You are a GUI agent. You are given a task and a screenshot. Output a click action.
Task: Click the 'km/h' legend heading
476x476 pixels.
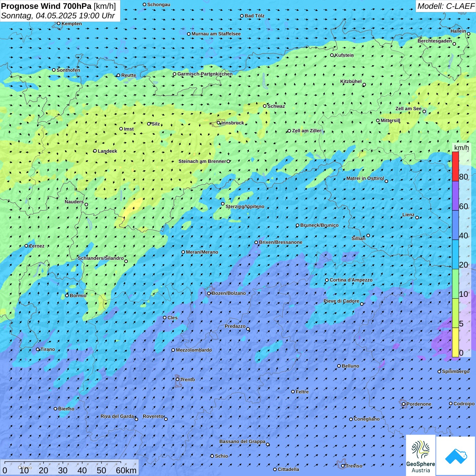coord(461,147)
